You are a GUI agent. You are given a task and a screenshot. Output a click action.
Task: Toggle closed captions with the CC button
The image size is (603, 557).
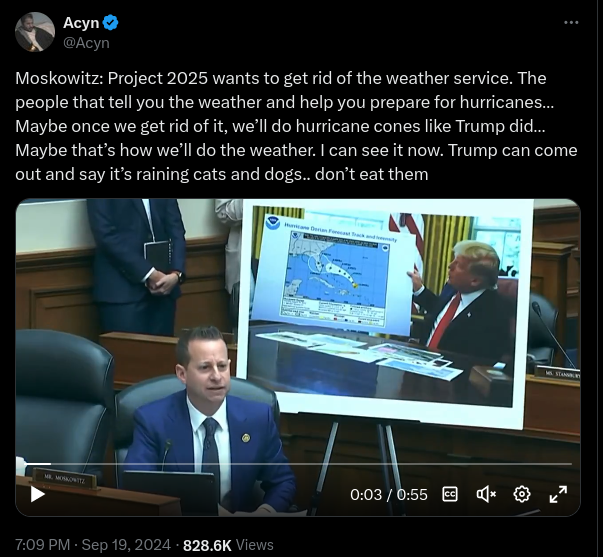pyautogui.click(x=450, y=494)
